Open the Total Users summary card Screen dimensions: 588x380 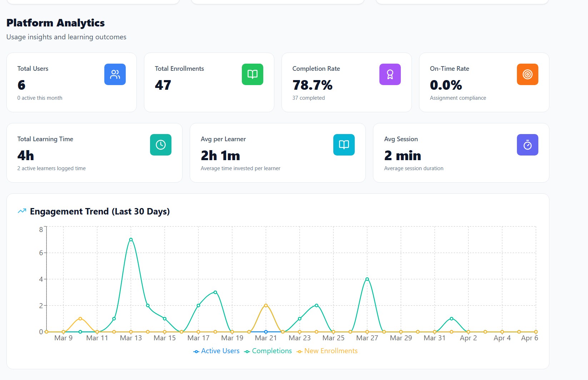[71, 82]
